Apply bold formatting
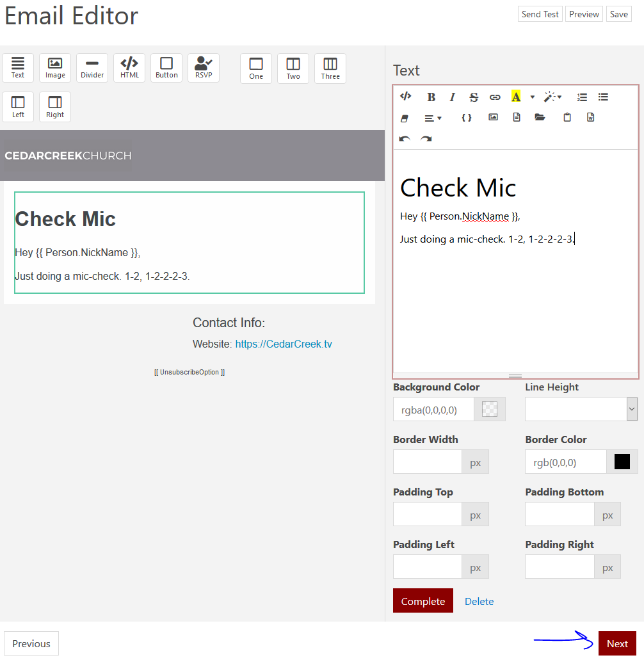This screenshot has height=660, width=644. click(431, 97)
